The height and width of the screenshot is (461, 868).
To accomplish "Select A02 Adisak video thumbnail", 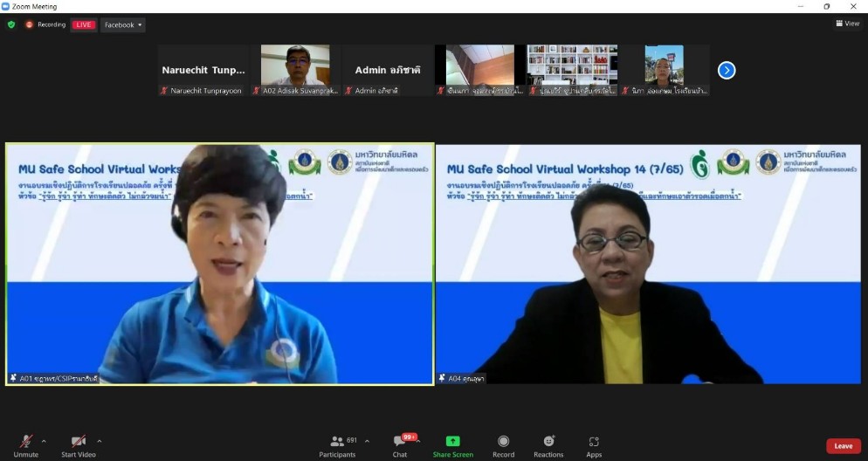I will click(x=296, y=70).
